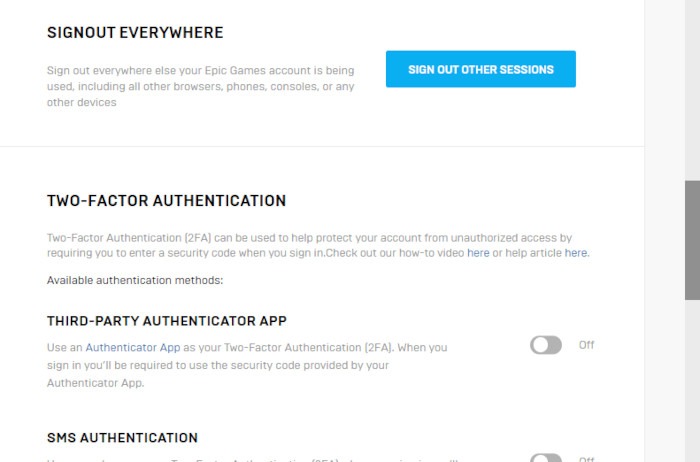700x462 pixels.
Task: Click the vertical scrollbar thumb
Action: (692, 240)
